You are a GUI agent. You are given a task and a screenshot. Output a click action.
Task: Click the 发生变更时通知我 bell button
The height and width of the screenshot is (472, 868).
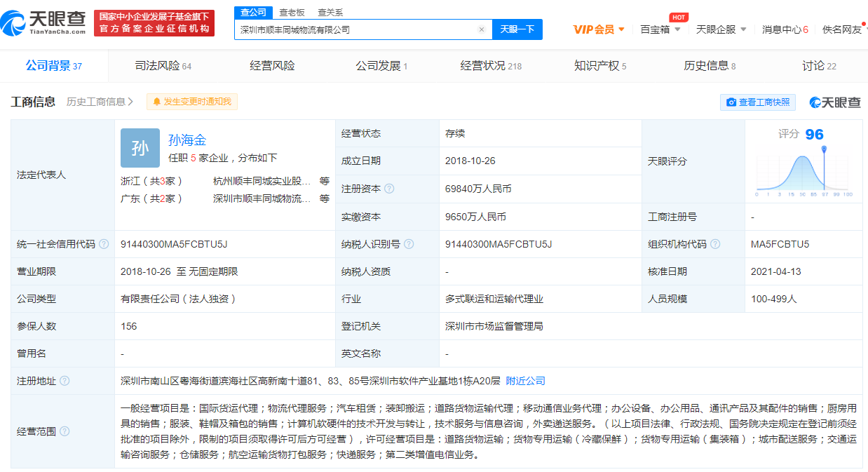point(192,102)
